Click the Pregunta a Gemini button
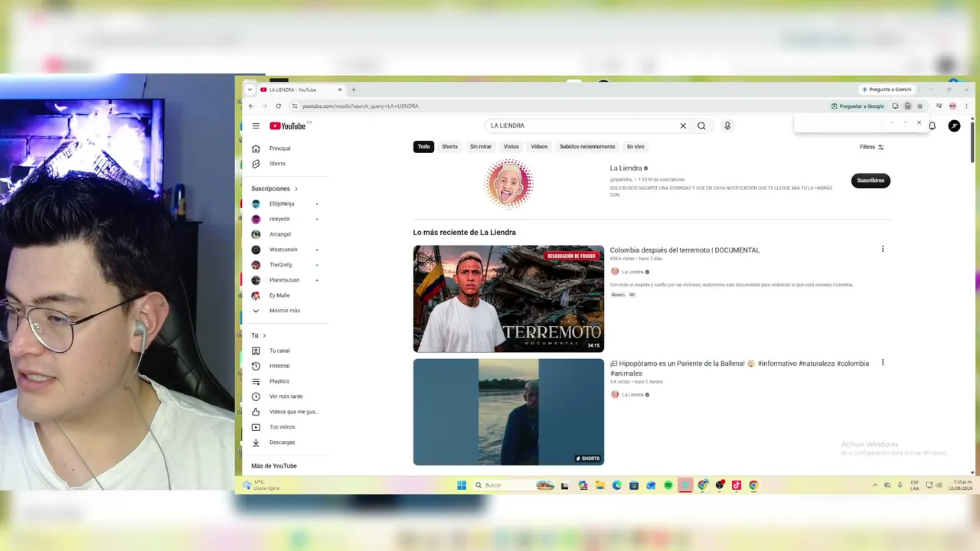Viewport: 980px width, 551px height. point(887,90)
